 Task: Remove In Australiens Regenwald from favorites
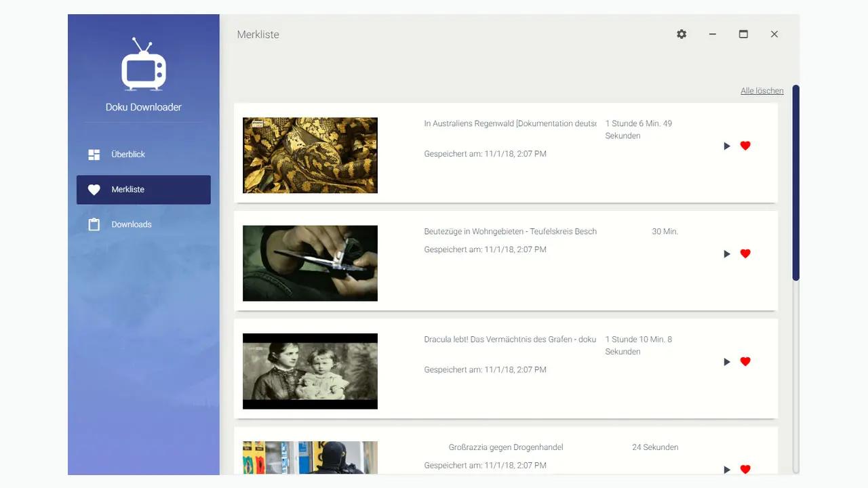tap(745, 146)
